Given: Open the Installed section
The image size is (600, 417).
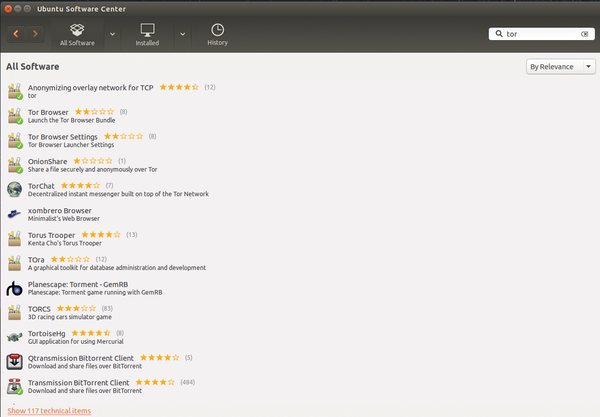Looking at the screenshot, I should point(147,34).
